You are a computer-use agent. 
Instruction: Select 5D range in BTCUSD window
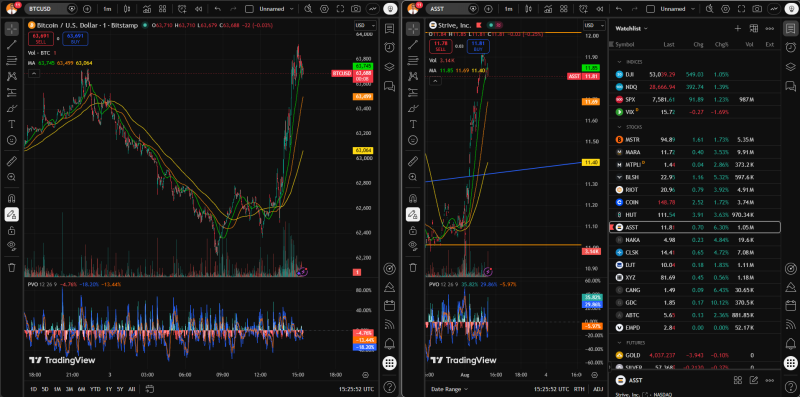click(45, 389)
